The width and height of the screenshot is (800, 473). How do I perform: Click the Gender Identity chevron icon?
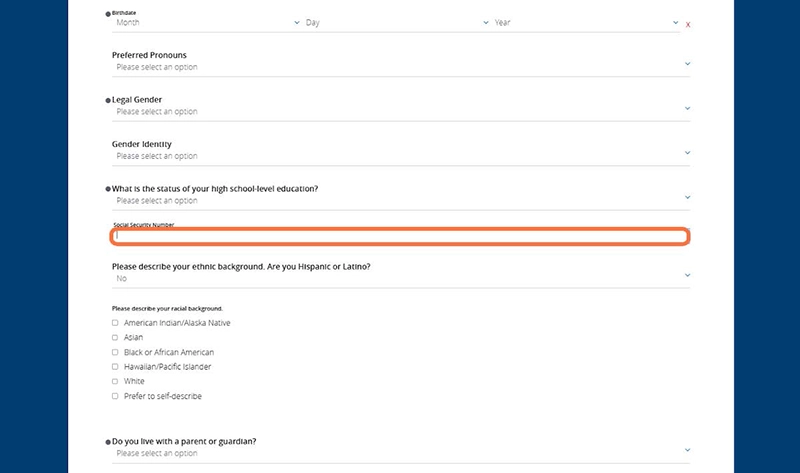tap(687, 153)
